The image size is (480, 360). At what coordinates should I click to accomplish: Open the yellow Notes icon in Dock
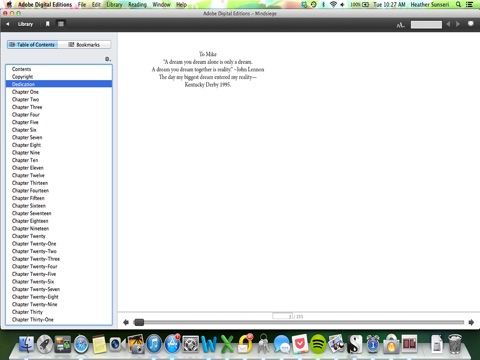[99, 345]
